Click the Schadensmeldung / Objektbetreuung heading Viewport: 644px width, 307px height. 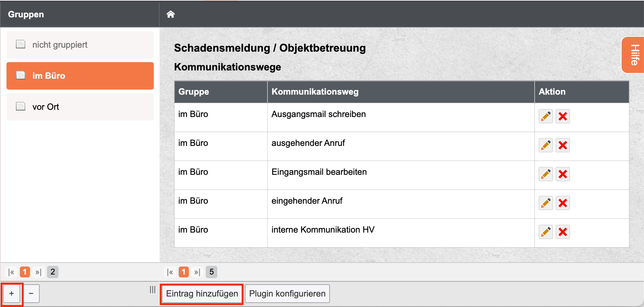pyautogui.click(x=270, y=48)
